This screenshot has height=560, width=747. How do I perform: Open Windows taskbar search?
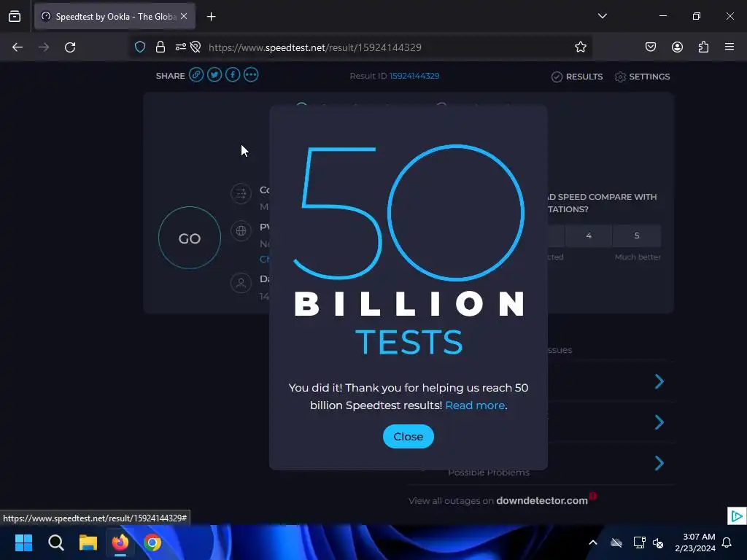(x=55, y=542)
